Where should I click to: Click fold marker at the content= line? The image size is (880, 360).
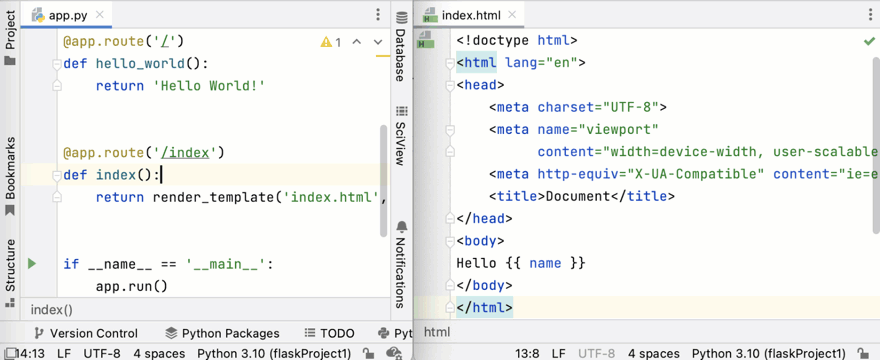point(450,152)
